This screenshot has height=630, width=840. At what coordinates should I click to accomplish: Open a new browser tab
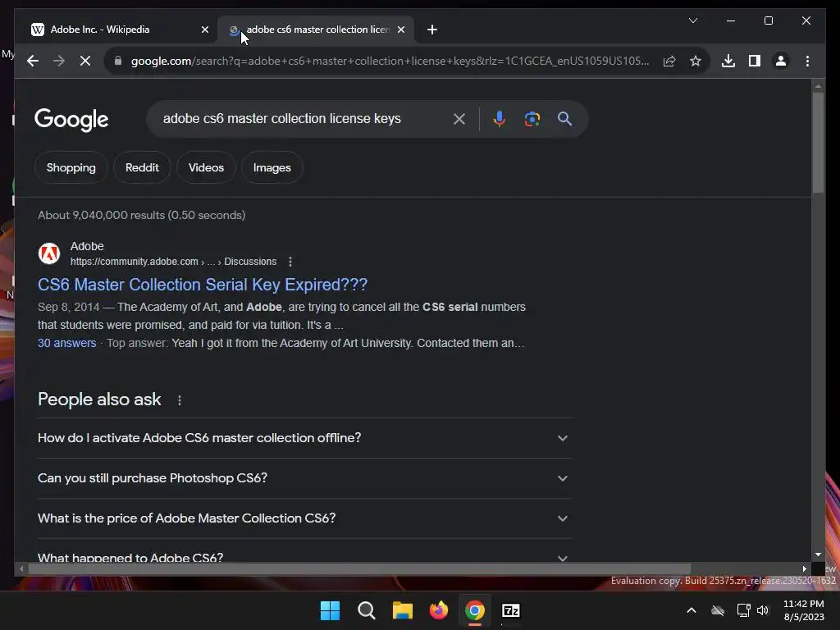[432, 30]
